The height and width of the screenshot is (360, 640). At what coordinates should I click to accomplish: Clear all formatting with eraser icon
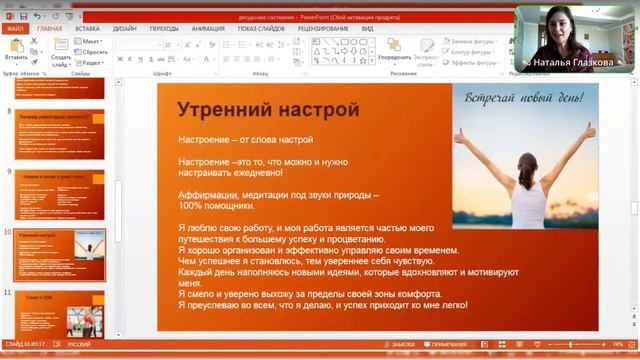coord(212,45)
